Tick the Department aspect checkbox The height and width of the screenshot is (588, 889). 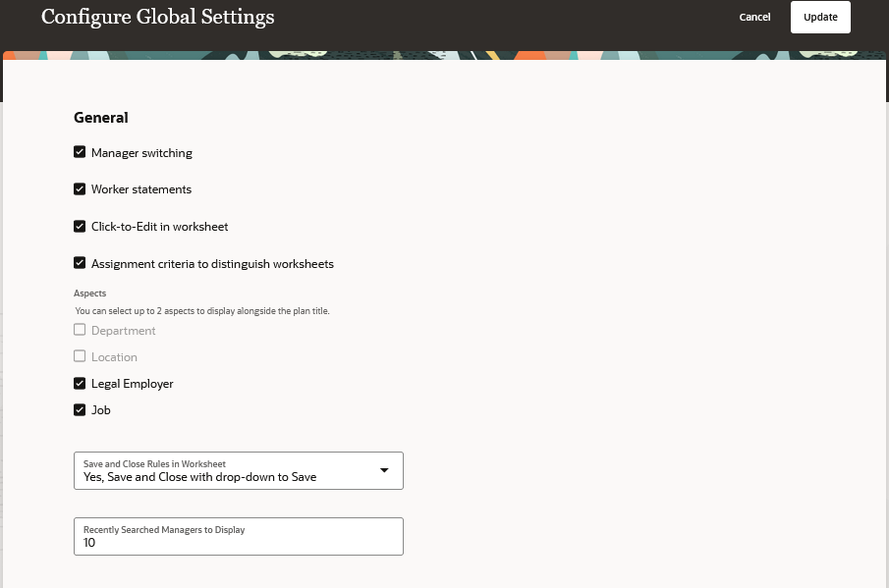pos(80,330)
